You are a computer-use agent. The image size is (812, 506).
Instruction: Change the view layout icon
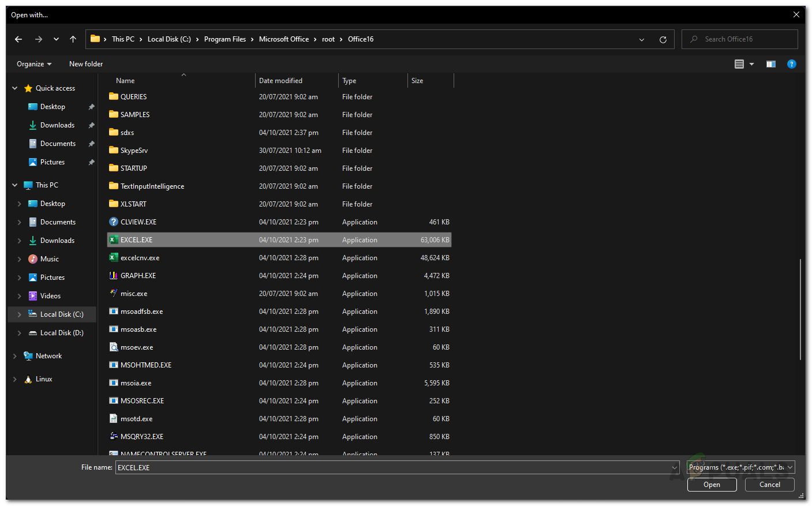[x=739, y=64]
